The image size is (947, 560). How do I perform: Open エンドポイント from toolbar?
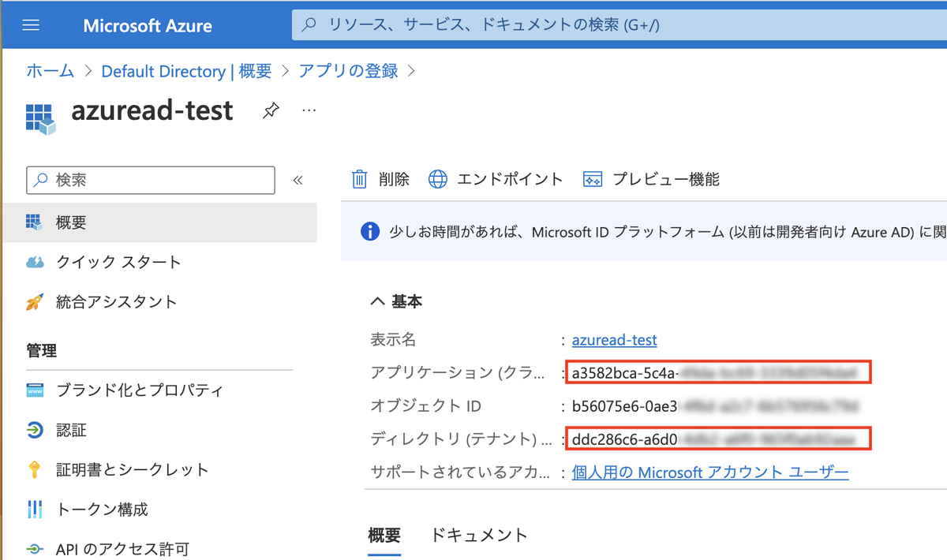coord(496,179)
